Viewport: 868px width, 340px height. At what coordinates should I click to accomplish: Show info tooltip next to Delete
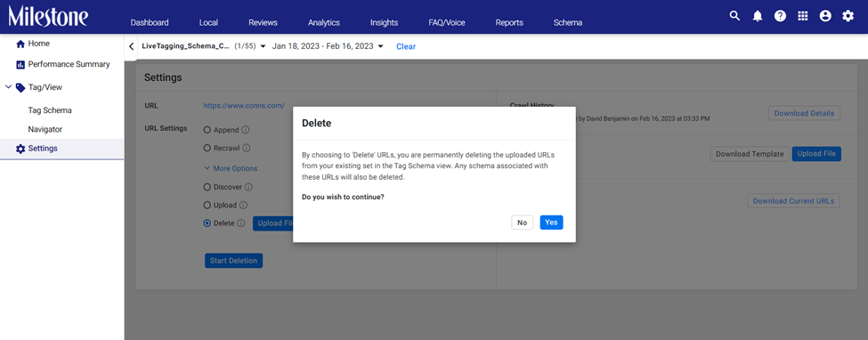pyautogui.click(x=240, y=223)
